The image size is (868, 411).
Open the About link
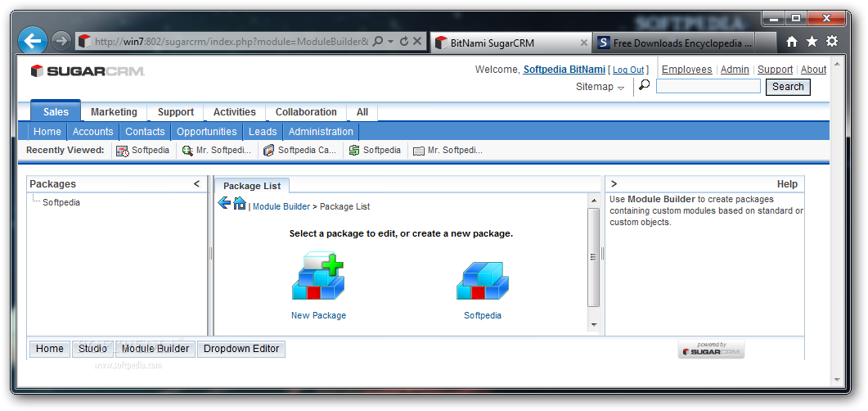pyautogui.click(x=814, y=70)
